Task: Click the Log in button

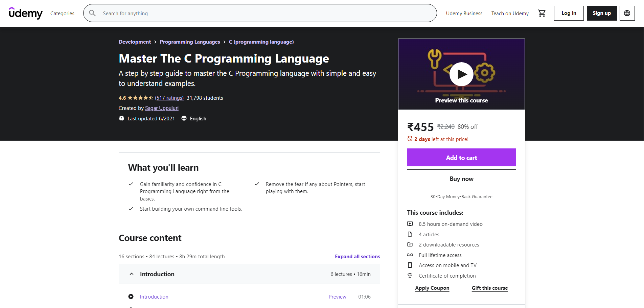Action: pos(569,13)
